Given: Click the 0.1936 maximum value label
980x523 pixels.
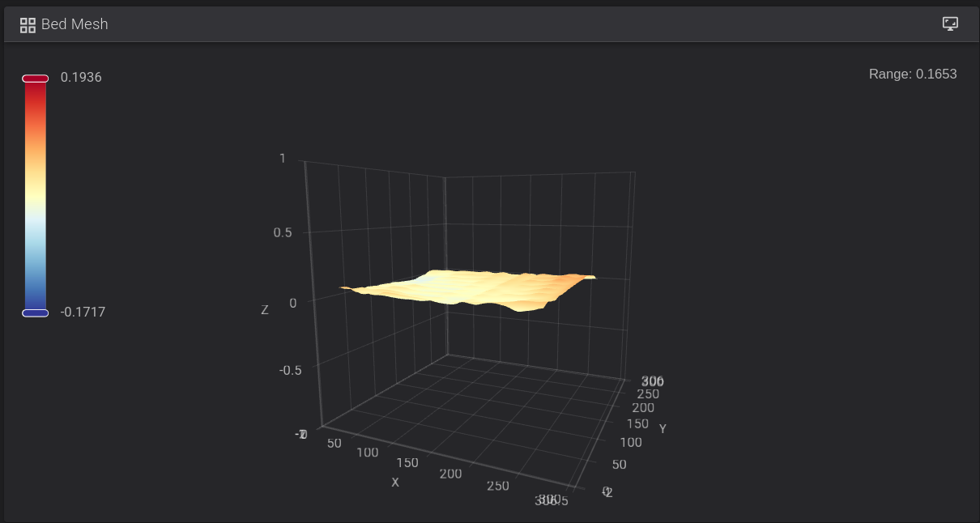Looking at the screenshot, I should pos(81,78).
